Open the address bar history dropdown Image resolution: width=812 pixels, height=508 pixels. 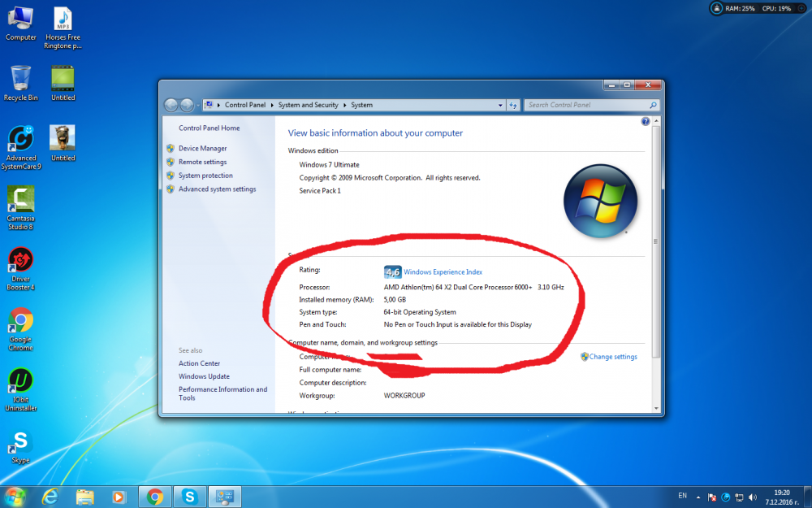500,105
